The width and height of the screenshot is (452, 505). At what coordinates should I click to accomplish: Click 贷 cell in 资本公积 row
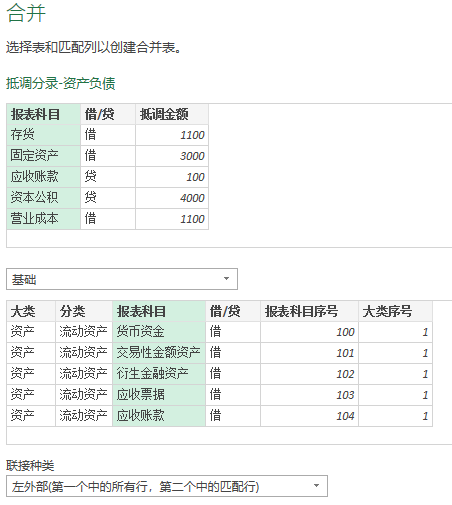[x=108, y=198]
